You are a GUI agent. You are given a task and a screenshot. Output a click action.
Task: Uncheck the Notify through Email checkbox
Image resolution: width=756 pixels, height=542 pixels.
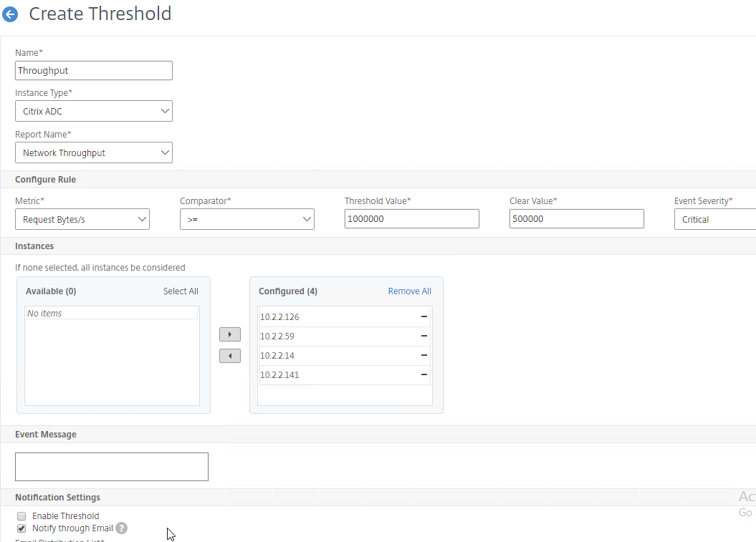click(x=21, y=528)
